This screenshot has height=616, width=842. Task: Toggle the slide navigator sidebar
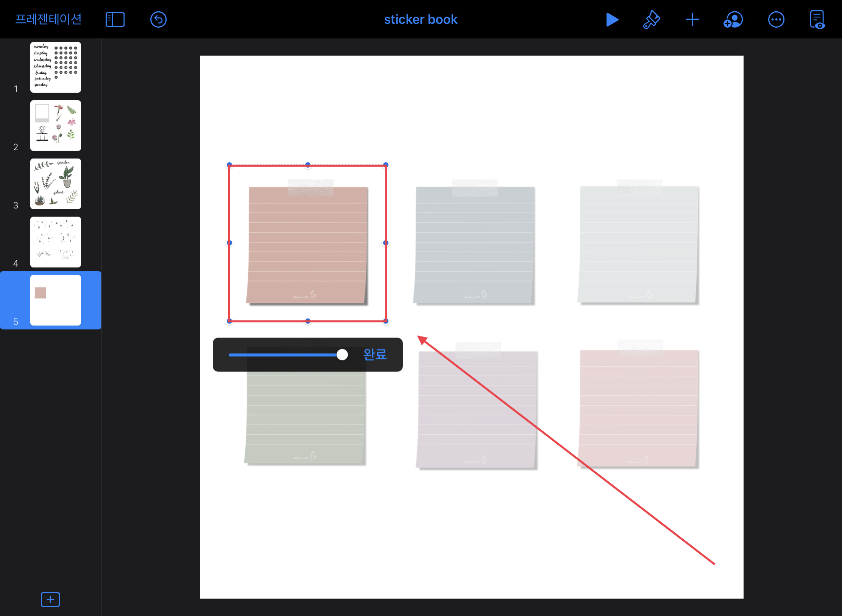point(115,20)
